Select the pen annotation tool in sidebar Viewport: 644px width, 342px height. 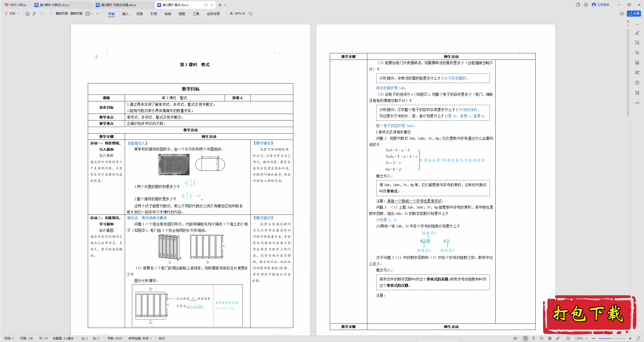coord(637,33)
